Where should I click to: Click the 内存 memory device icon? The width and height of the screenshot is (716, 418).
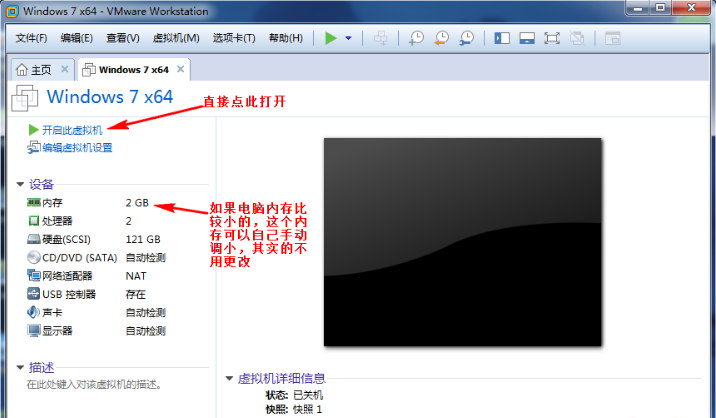click(34, 202)
